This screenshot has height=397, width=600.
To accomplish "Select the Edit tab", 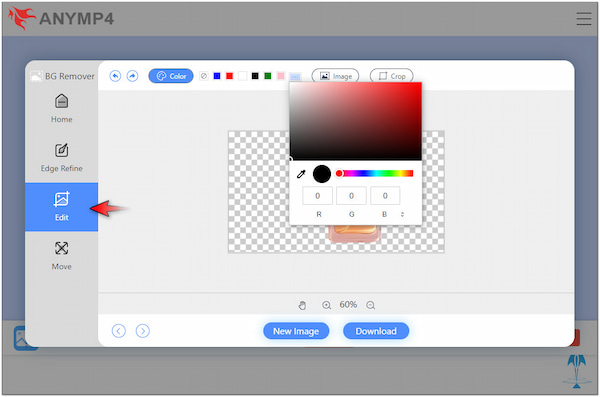I will coord(62,207).
